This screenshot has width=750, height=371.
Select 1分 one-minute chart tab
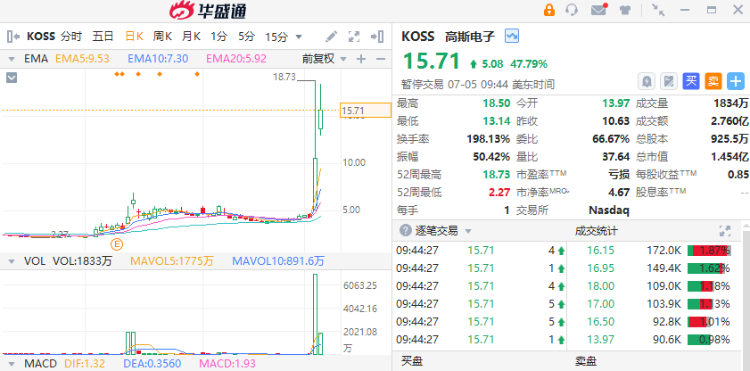tap(220, 36)
